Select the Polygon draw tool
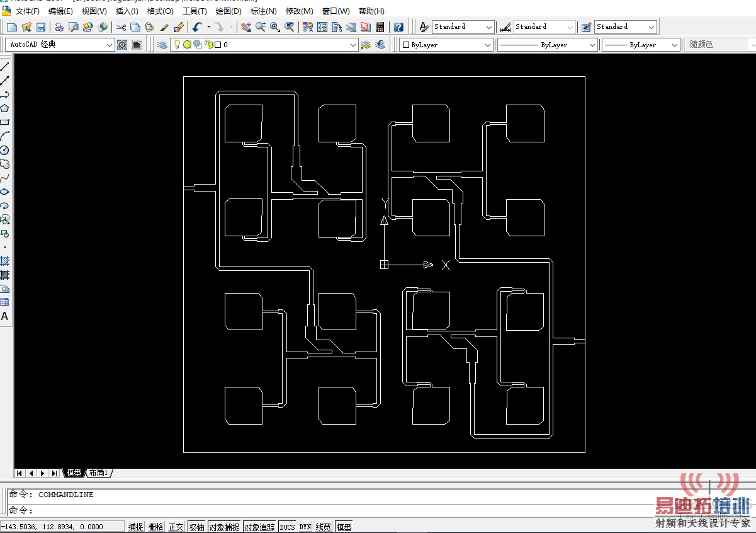 [4, 108]
